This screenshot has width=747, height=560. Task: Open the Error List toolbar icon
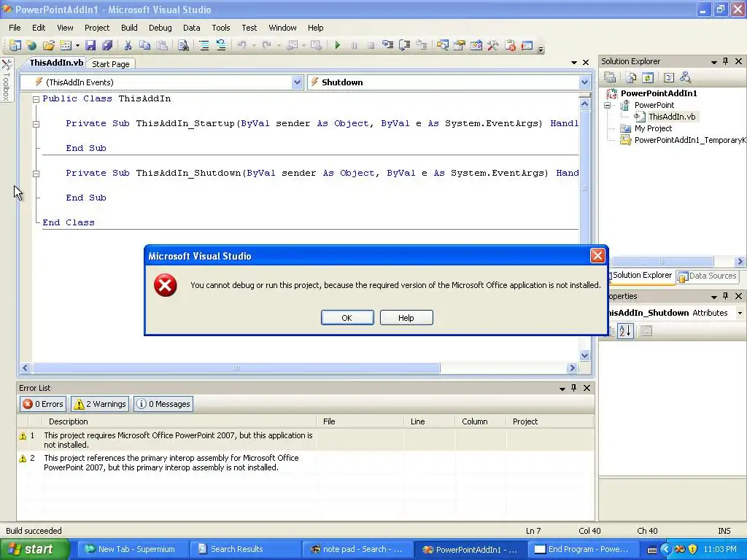[x=510, y=45]
